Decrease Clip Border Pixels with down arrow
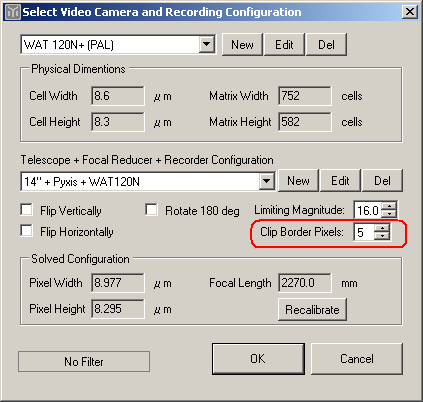Image resolution: width=423 pixels, height=402 pixels. pyautogui.click(x=382, y=236)
